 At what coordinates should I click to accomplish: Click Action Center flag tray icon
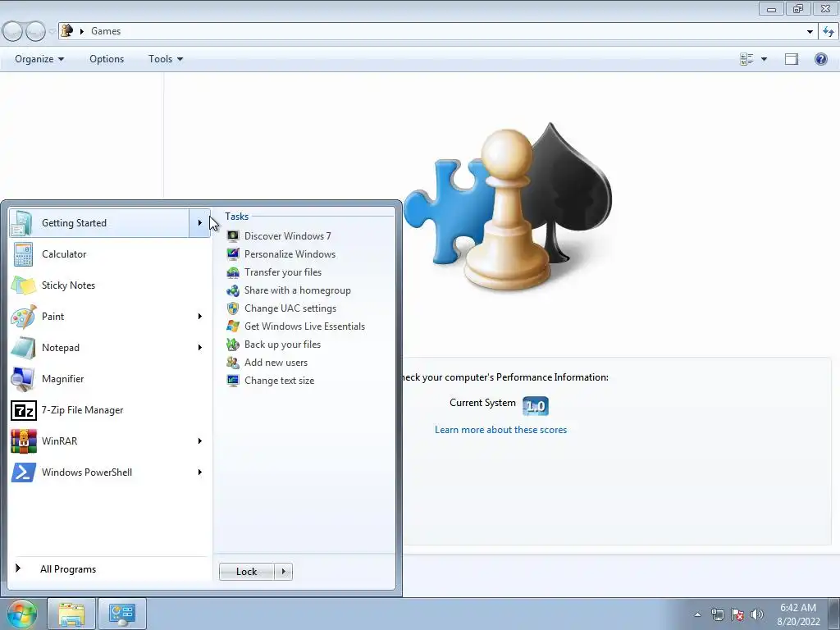pyautogui.click(x=737, y=614)
